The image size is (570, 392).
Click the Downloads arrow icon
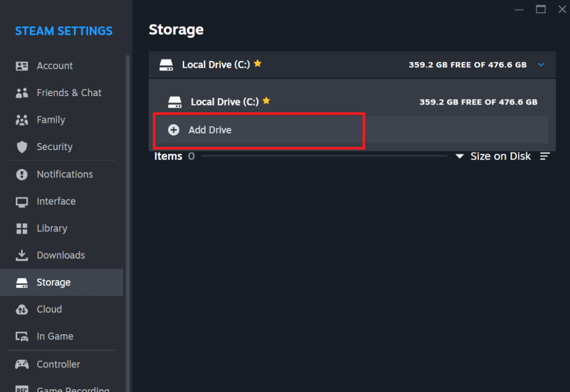22,255
